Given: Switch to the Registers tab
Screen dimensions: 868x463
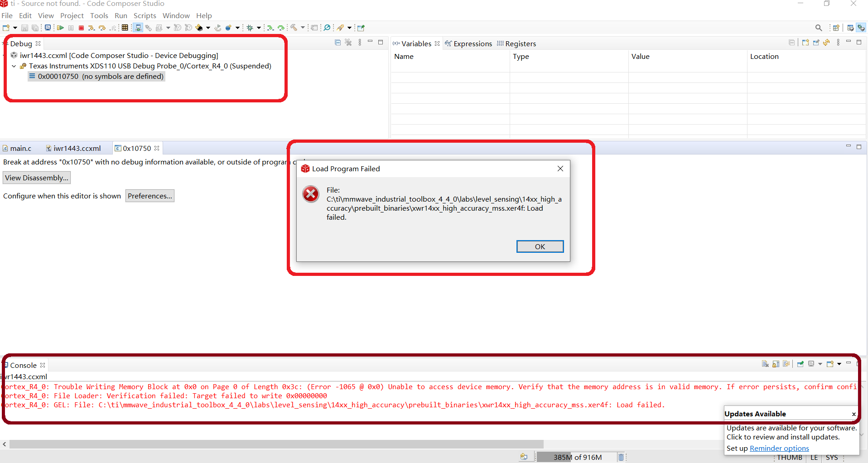Looking at the screenshot, I should (516, 43).
